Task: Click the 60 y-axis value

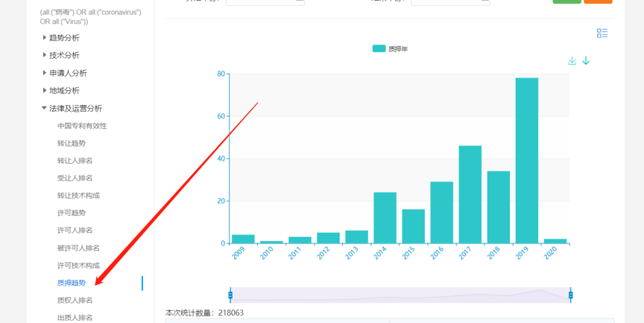Action: [221, 116]
